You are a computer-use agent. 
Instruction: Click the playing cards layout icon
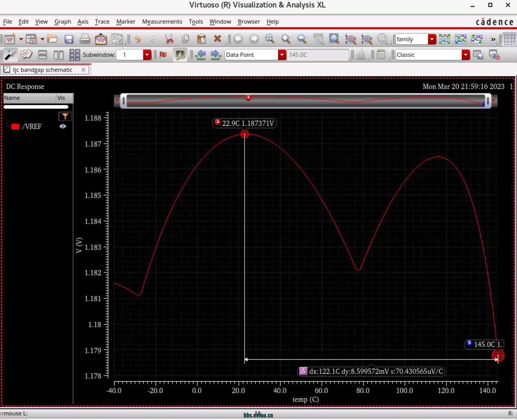point(26,54)
